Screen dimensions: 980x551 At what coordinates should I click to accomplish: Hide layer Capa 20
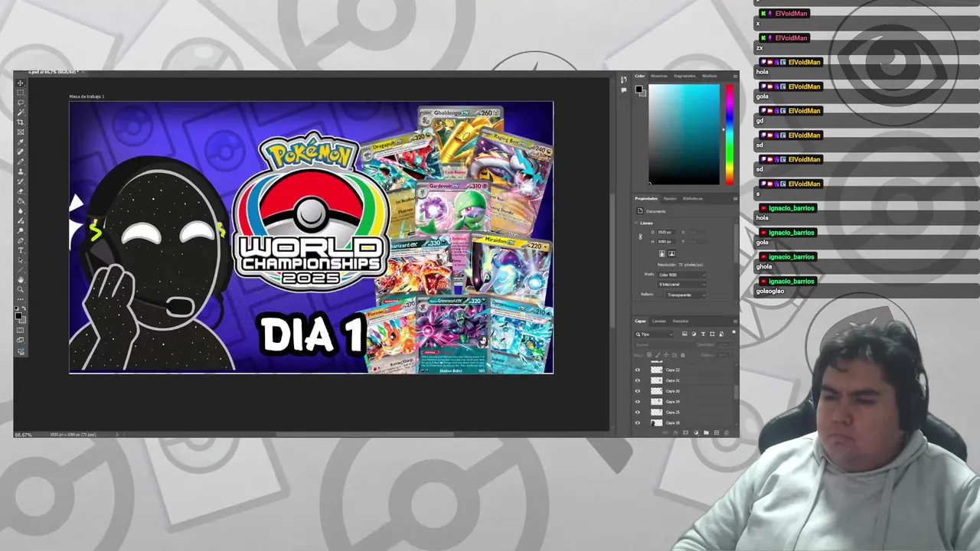coord(638,391)
